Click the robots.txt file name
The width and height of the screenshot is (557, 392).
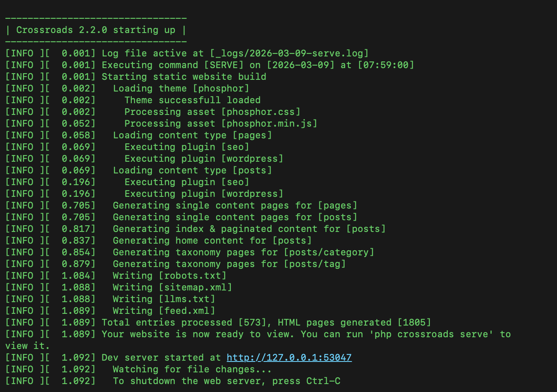tap(192, 276)
